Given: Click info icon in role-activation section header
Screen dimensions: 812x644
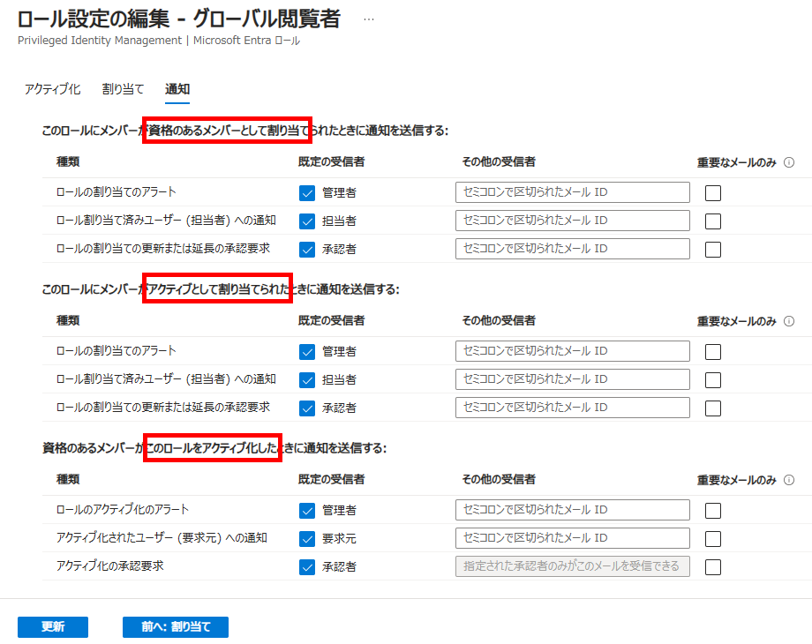Looking at the screenshot, I should point(789,481).
